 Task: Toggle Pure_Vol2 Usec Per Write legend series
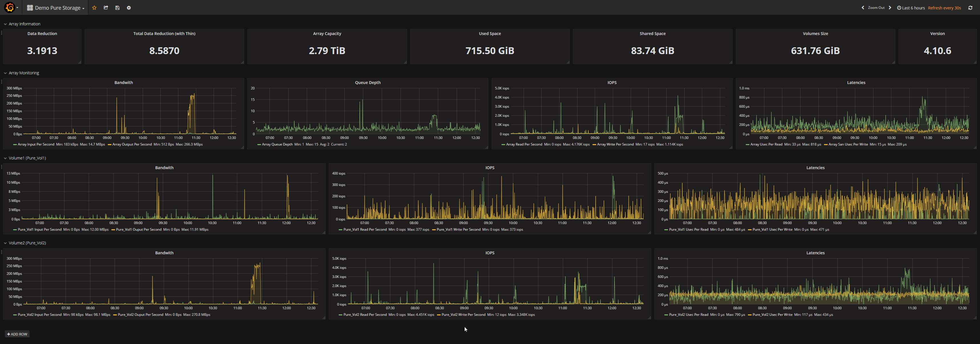[772, 315]
